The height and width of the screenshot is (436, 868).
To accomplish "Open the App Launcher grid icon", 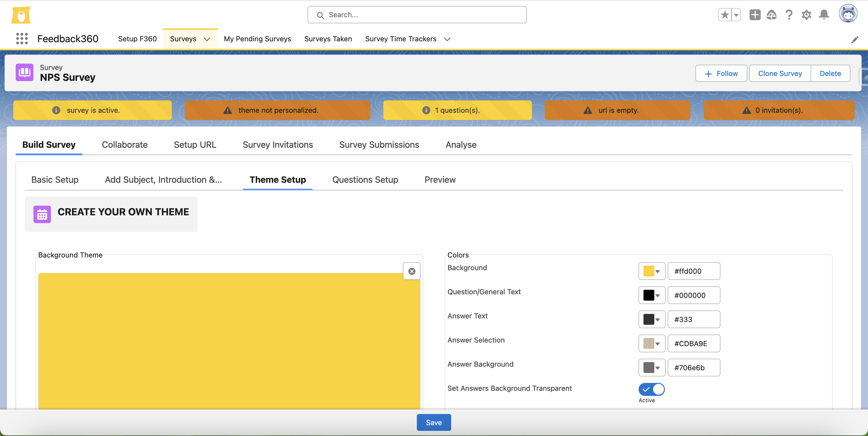I will [x=22, y=39].
